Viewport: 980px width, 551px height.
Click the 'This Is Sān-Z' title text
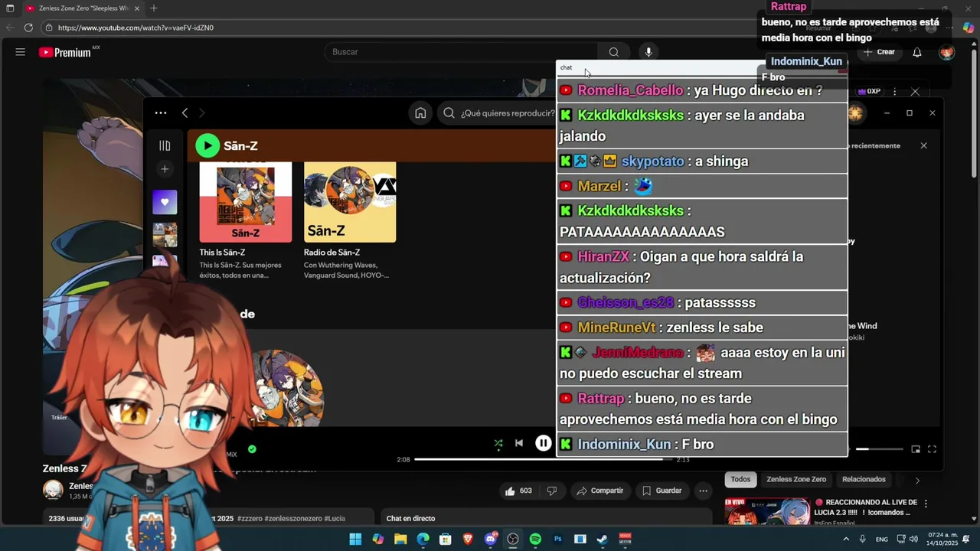click(x=222, y=253)
